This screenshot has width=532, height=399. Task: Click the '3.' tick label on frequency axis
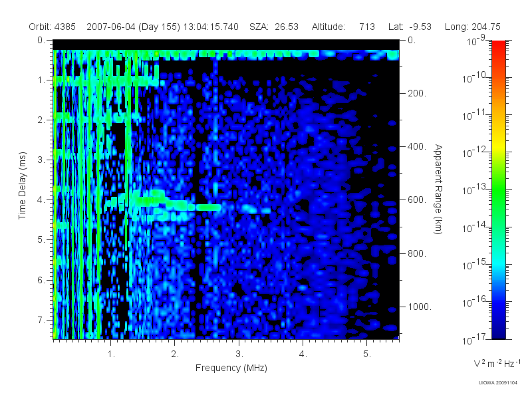click(x=239, y=354)
